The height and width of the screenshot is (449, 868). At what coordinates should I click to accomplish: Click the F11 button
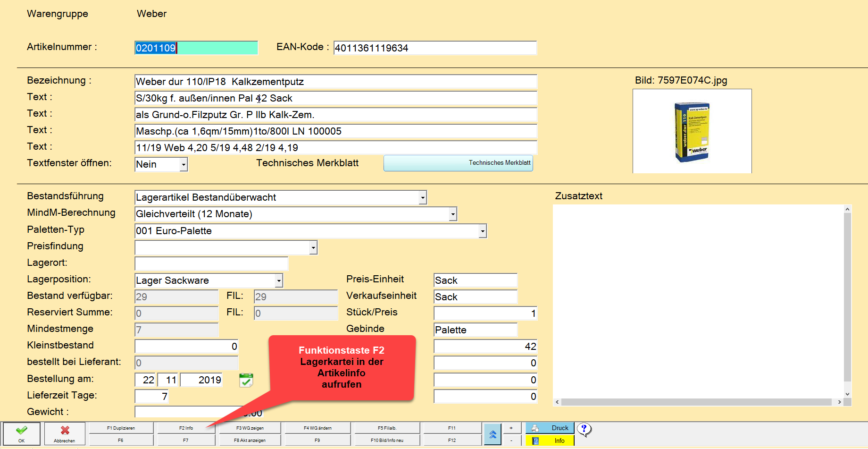[452, 428]
